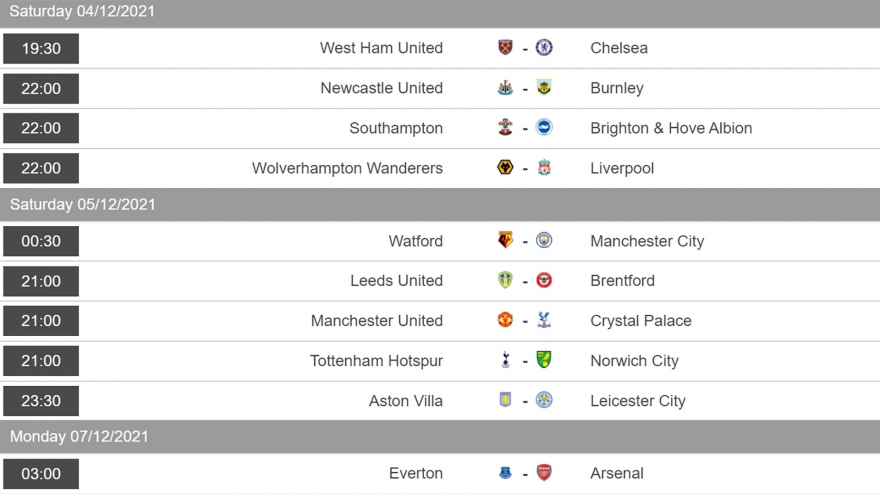The width and height of the screenshot is (880, 495).
Task: Click the 19:30 kickoff time box
Action: [x=41, y=48]
